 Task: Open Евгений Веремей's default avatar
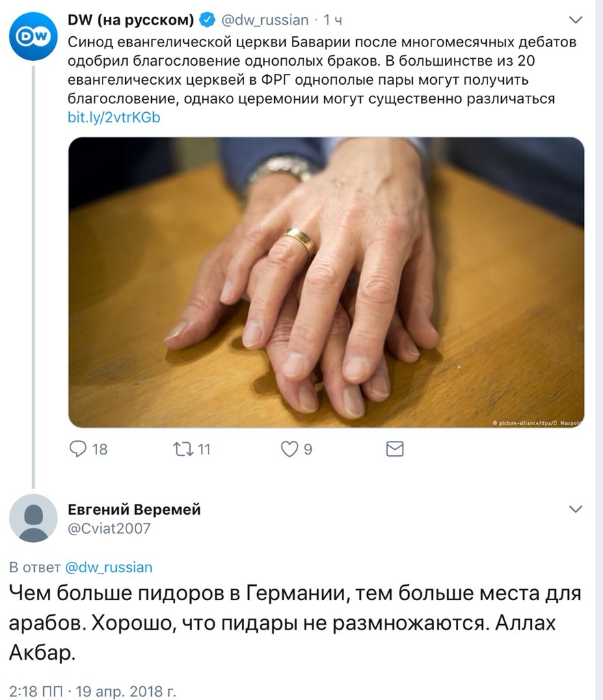click(x=33, y=518)
